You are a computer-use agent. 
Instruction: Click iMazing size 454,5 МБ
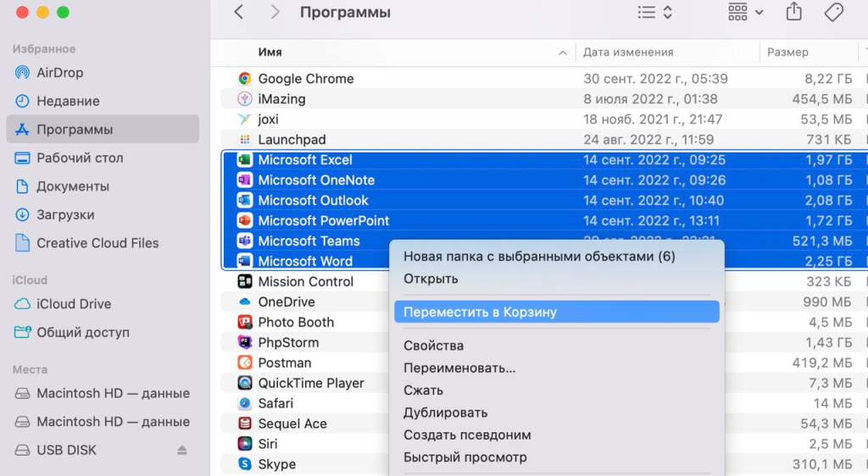pyautogui.click(x=822, y=99)
